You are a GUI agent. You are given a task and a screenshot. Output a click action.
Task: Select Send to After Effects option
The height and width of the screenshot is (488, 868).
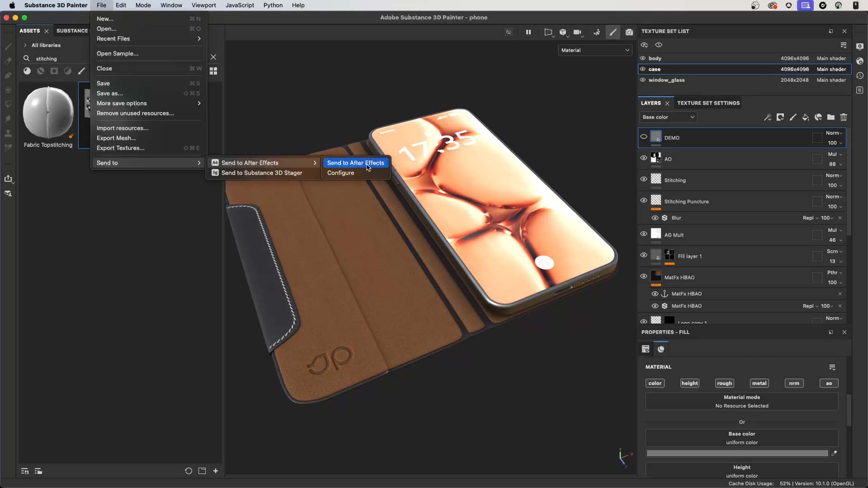(x=355, y=163)
